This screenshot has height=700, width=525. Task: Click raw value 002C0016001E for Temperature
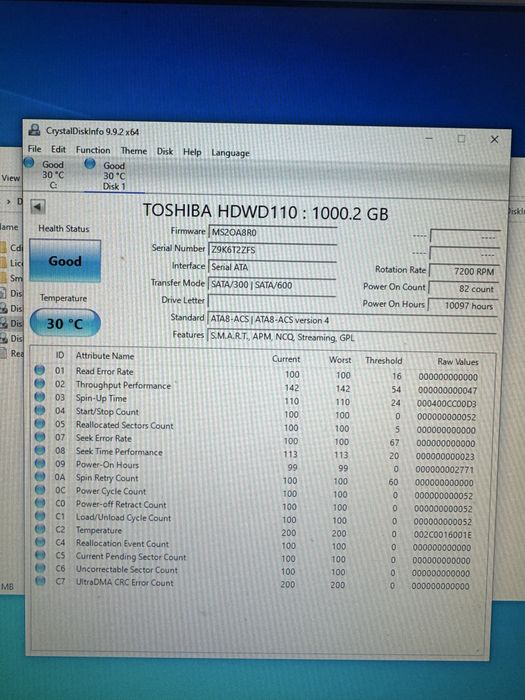point(442,534)
